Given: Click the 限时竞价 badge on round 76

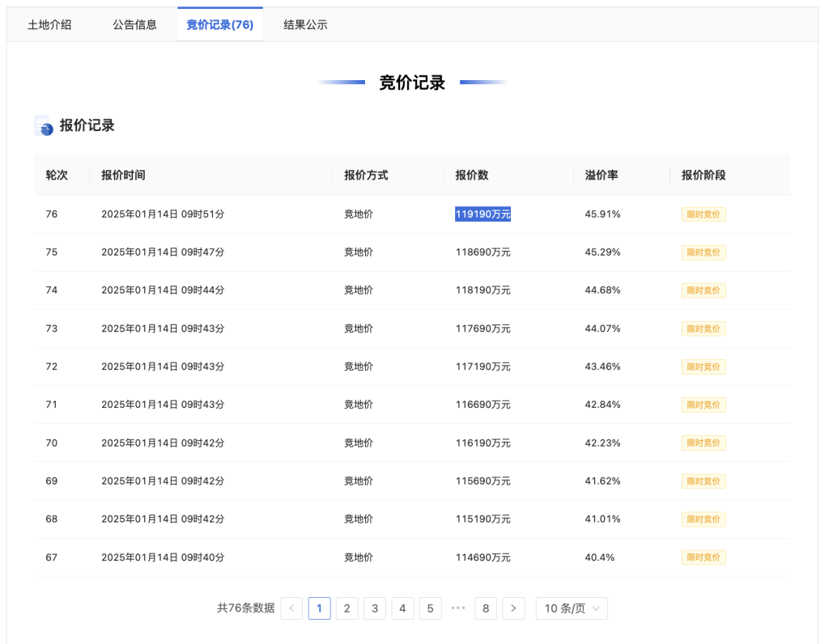Looking at the screenshot, I should click(x=704, y=214).
